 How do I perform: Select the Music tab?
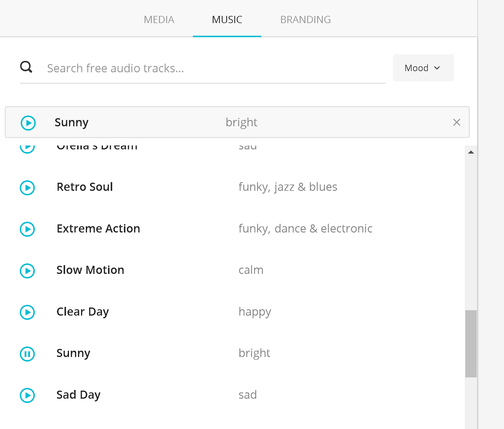click(x=227, y=19)
